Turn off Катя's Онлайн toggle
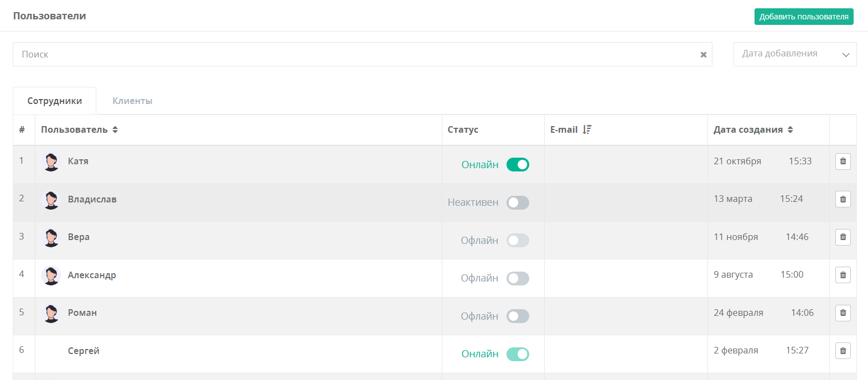Screen dimensions: 868x380 [x=518, y=165]
